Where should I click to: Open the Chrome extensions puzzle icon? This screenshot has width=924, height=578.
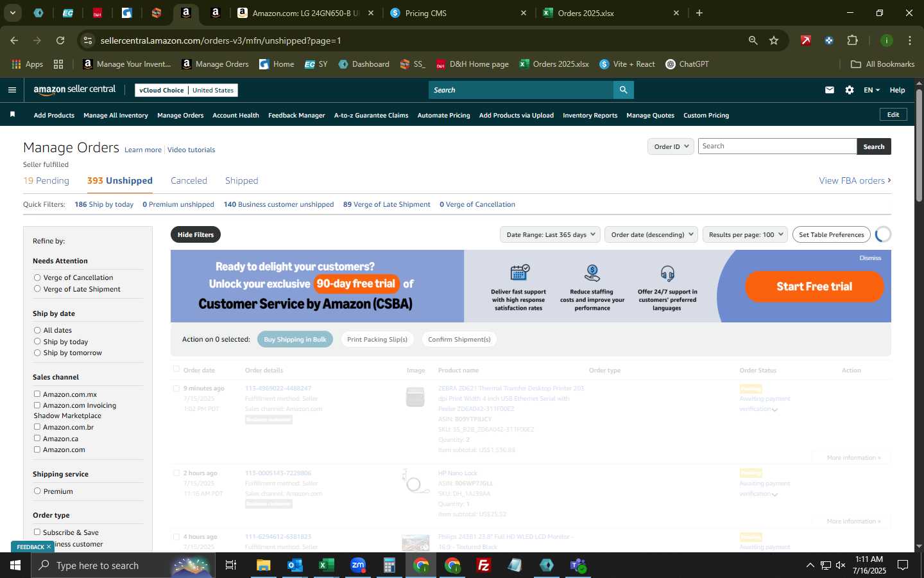[852, 40]
